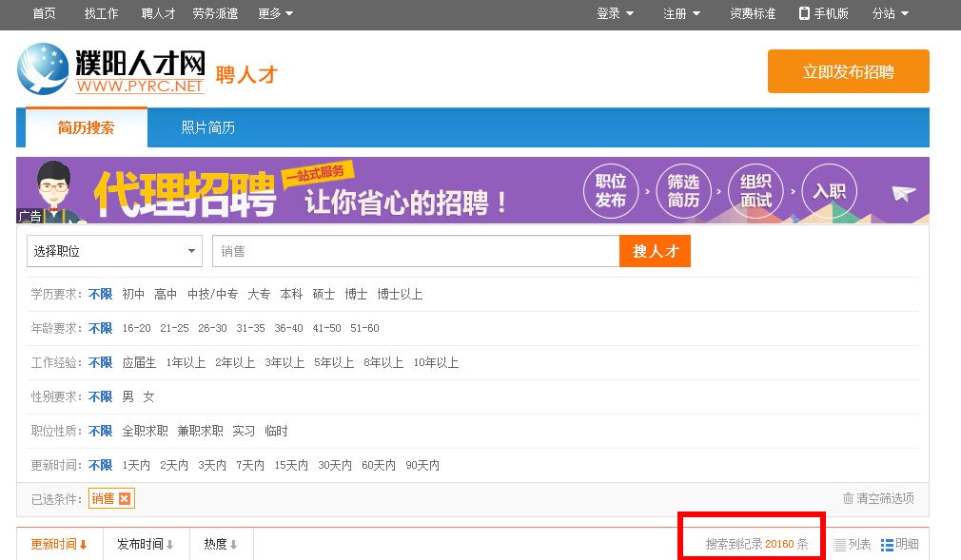
Task: Open 找工作 in top navigation
Action: point(101,13)
